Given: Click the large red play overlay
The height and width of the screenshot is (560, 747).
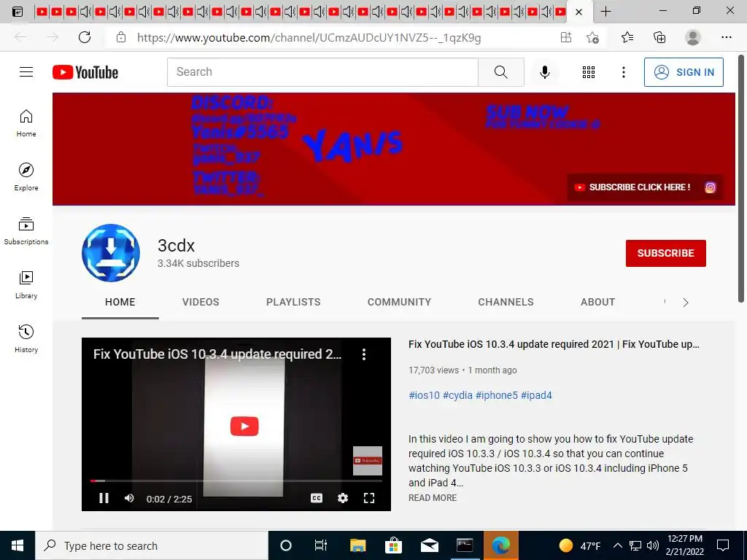Looking at the screenshot, I should (x=244, y=426).
